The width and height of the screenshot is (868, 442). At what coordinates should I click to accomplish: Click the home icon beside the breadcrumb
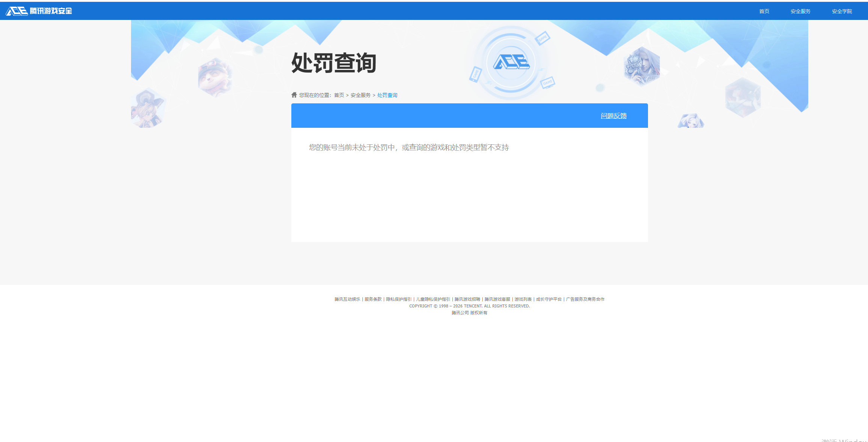294,95
